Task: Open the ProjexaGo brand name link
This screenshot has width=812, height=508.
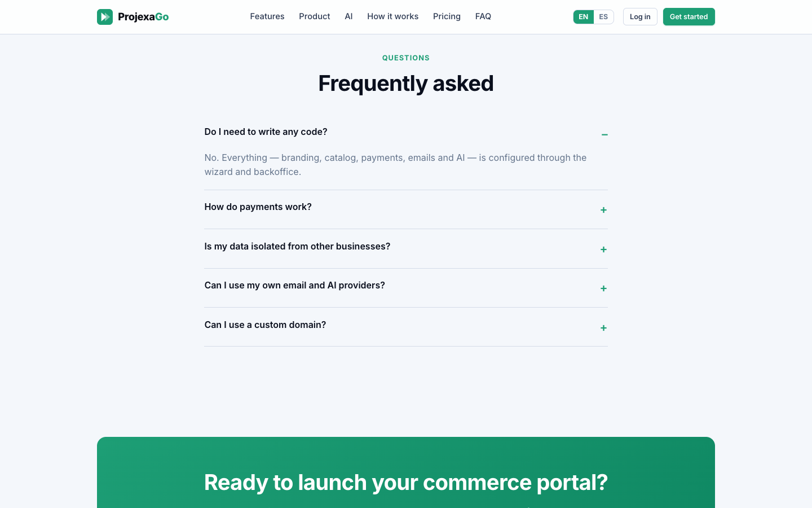Action: (x=143, y=17)
